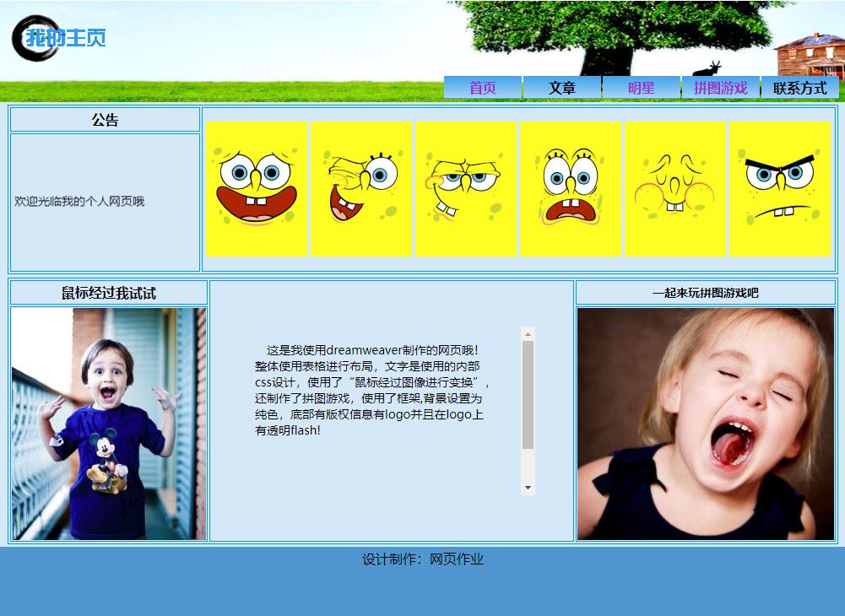
Task: Click the scared SpongeBob face image
Action: (571, 188)
